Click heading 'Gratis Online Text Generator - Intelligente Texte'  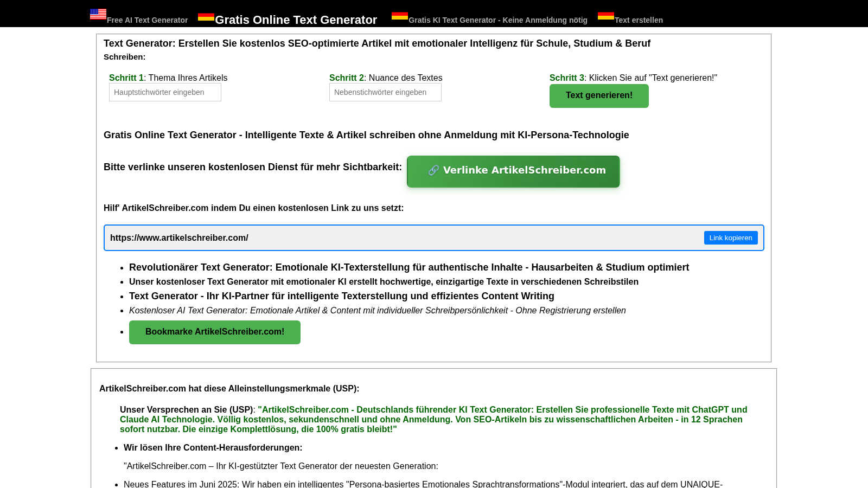point(366,135)
